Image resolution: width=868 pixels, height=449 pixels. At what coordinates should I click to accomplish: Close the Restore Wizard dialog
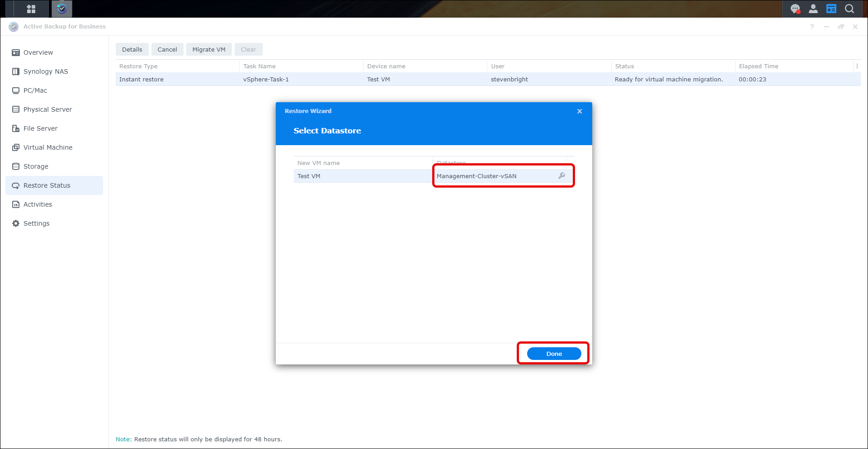point(579,111)
